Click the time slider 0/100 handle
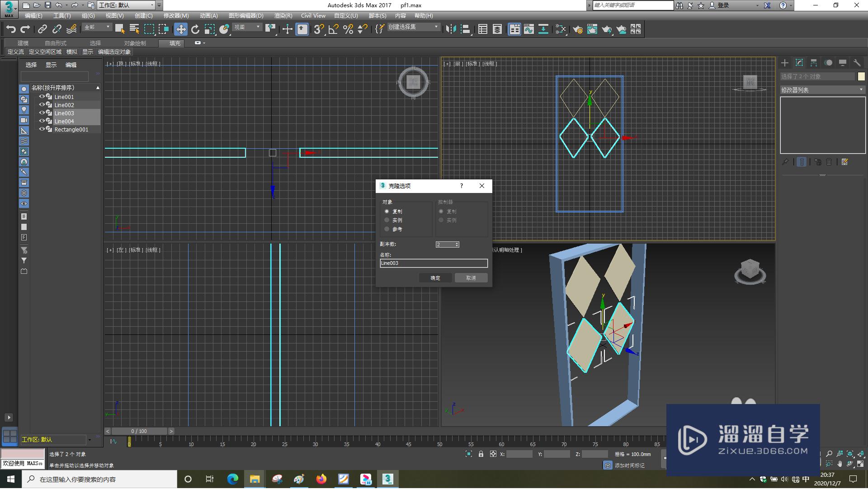The width and height of the screenshot is (868, 489). [139, 432]
